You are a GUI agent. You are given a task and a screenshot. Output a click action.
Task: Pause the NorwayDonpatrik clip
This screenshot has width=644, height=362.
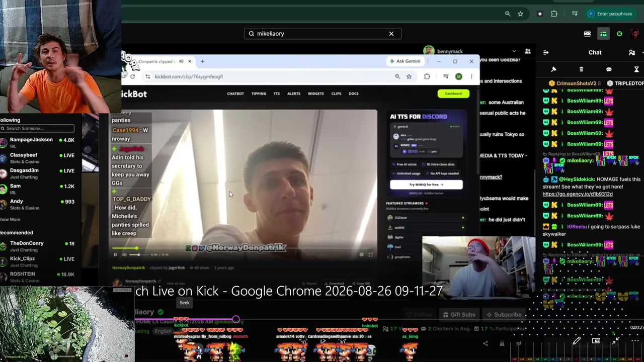point(115,255)
